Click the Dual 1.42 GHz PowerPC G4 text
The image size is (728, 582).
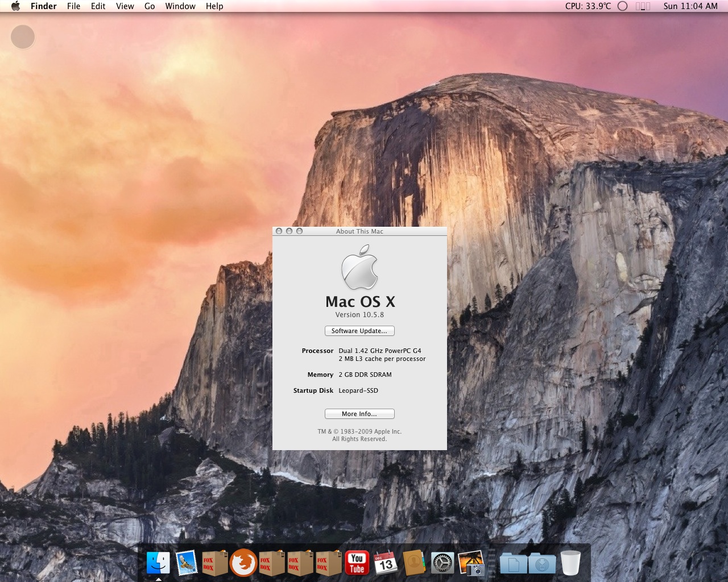(380, 351)
